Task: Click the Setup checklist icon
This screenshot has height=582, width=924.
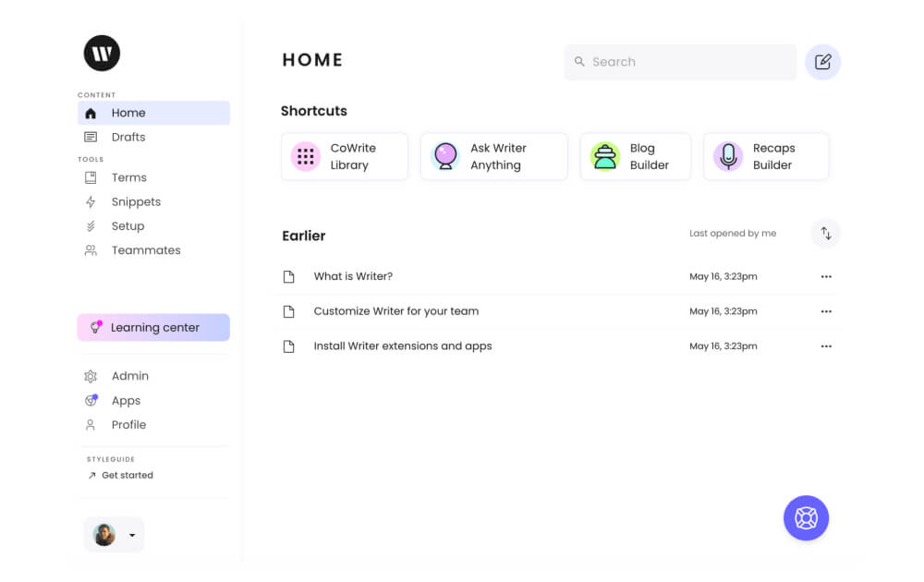Action: click(91, 226)
